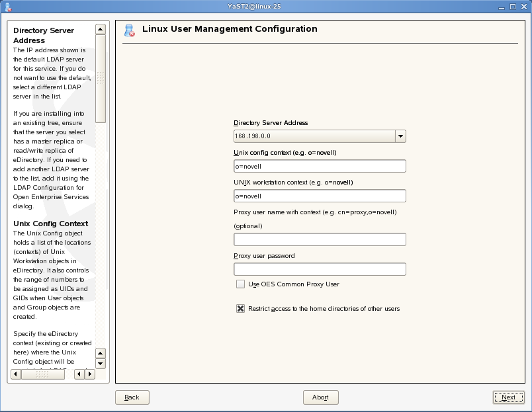Uncheck Restrict access to home directories
The height and width of the screenshot is (412, 532).
(241, 308)
